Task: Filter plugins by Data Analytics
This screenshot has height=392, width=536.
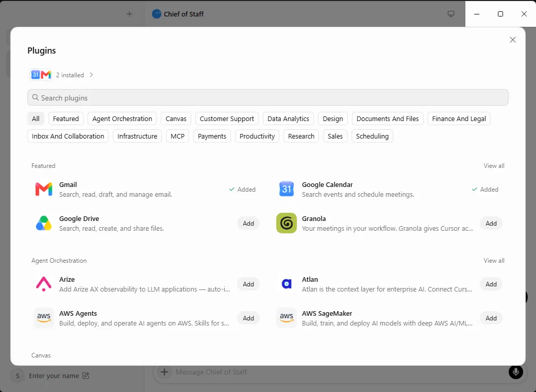Action: [x=288, y=118]
